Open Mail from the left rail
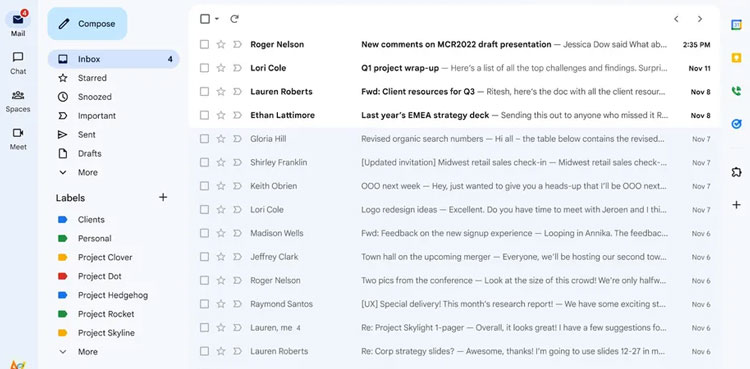Screen dimensions: 750x369 (18, 23)
